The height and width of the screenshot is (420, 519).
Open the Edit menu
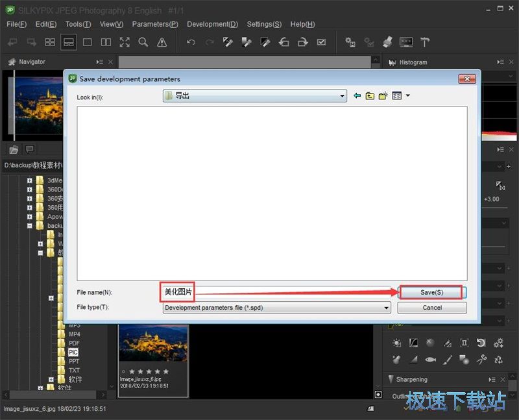[x=46, y=24]
